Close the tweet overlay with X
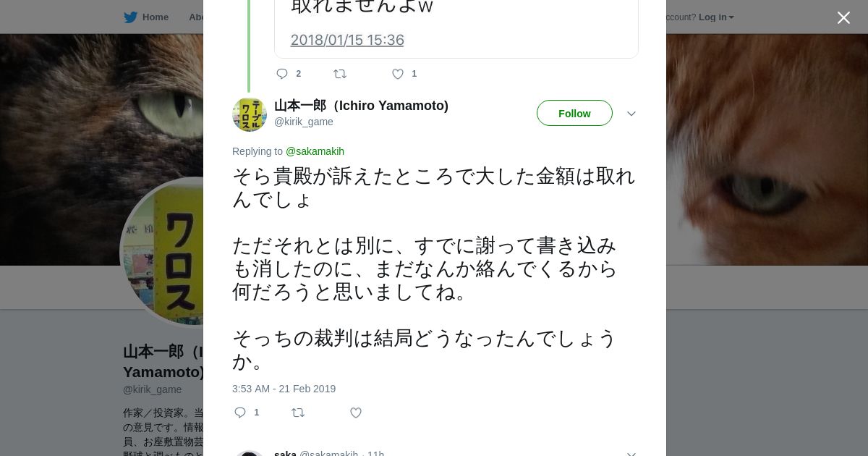The image size is (868, 456). (x=843, y=18)
